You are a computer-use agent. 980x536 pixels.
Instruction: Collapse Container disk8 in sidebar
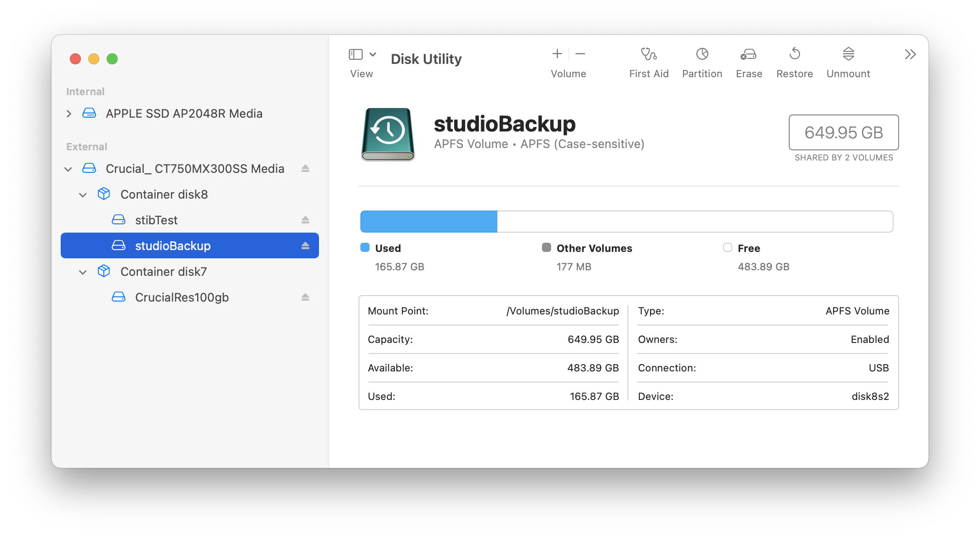tap(83, 194)
